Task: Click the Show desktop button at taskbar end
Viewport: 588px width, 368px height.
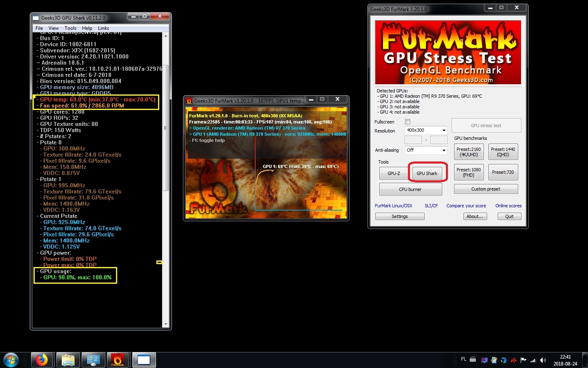Action: 585,360
